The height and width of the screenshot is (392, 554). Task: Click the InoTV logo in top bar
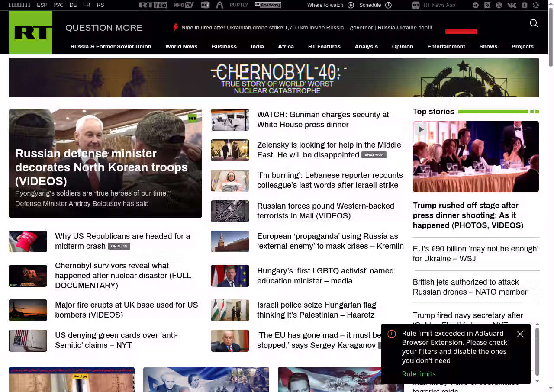[183, 5]
